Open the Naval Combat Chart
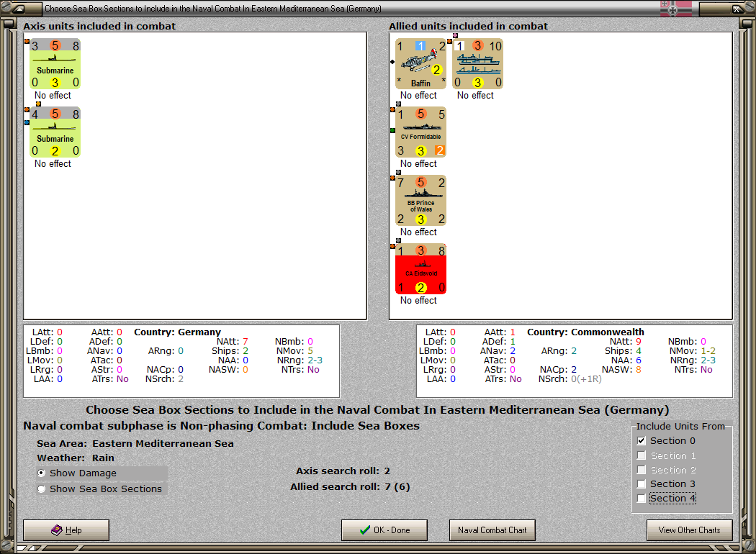Viewport: 756px width, 554px height. click(x=492, y=530)
